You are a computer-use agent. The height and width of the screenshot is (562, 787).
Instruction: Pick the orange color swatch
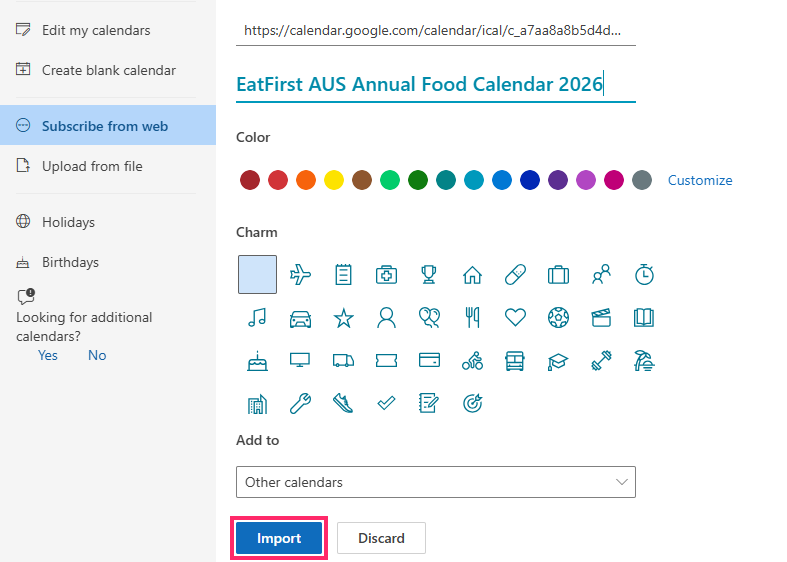click(306, 180)
